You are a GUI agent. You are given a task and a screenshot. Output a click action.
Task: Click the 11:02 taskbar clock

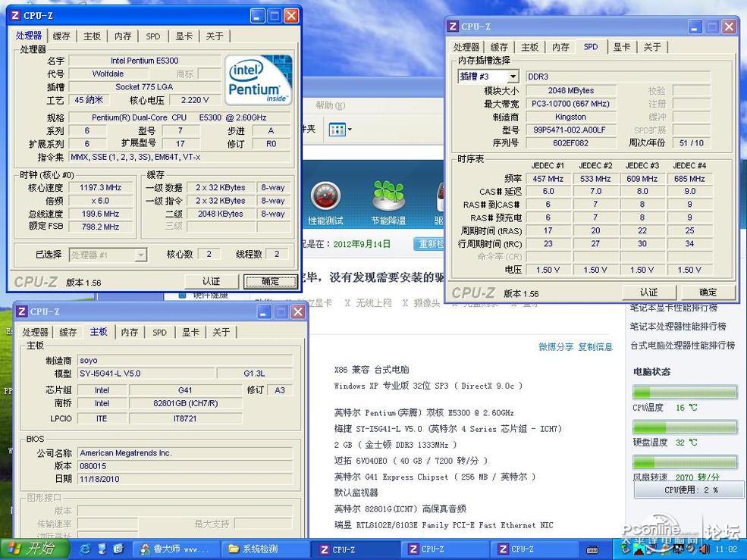tap(726, 549)
